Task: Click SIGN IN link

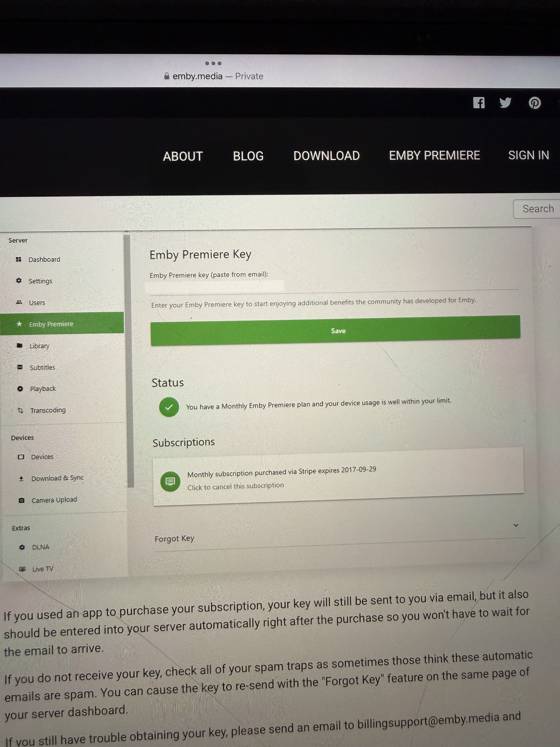Action: pyautogui.click(x=528, y=155)
